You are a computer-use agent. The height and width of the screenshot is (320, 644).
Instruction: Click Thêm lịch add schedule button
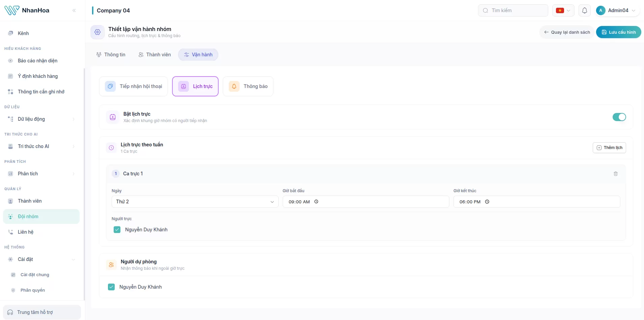(609, 148)
